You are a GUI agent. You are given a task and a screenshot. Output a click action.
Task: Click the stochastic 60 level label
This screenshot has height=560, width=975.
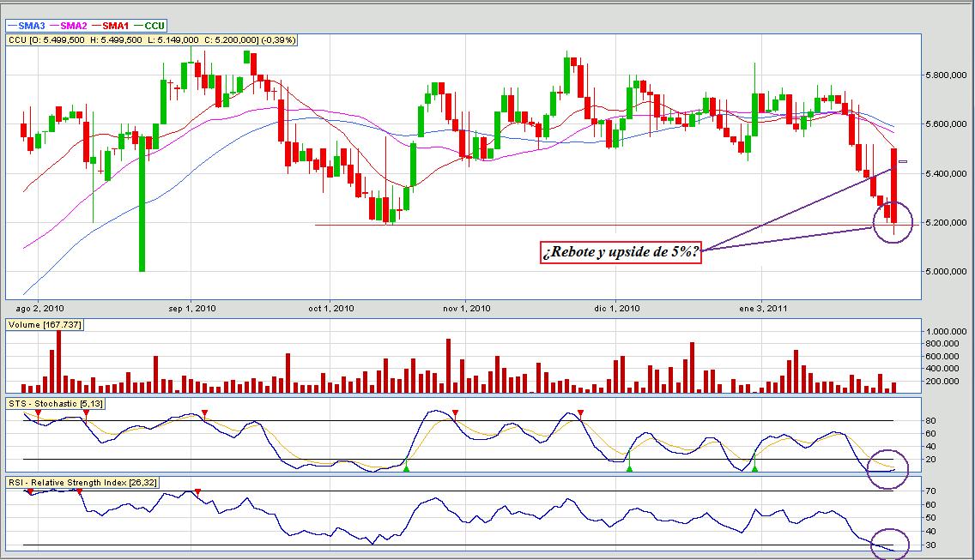pyautogui.click(x=931, y=434)
